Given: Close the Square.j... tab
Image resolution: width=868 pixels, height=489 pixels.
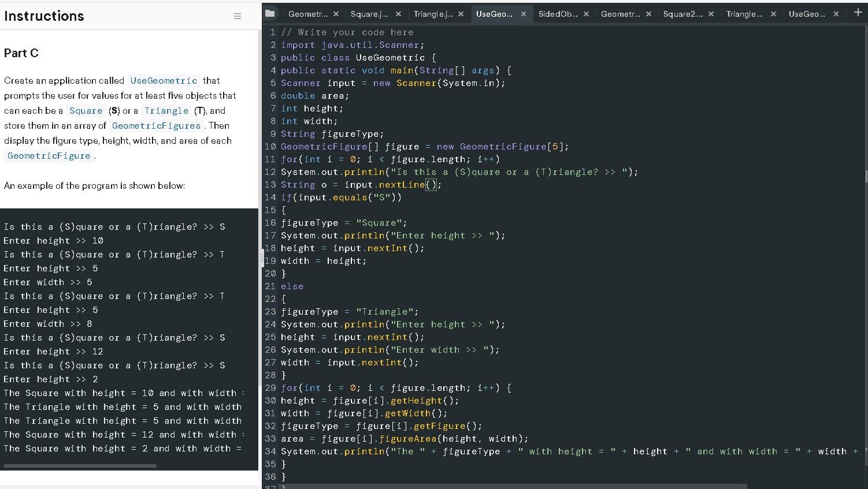Looking at the screenshot, I should (x=398, y=14).
